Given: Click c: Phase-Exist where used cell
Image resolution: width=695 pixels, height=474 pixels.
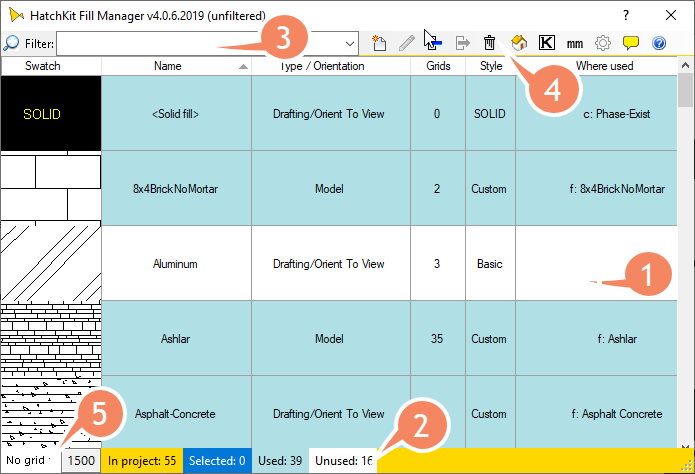Looking at the screenshot, I should 597,114.
